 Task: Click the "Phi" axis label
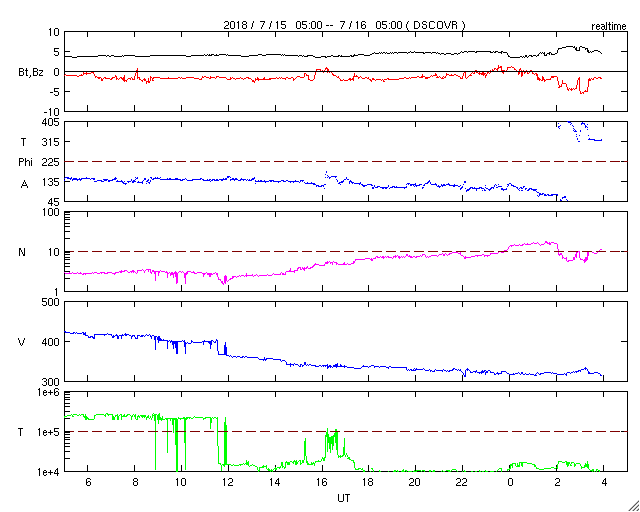[x=25, y=163]
